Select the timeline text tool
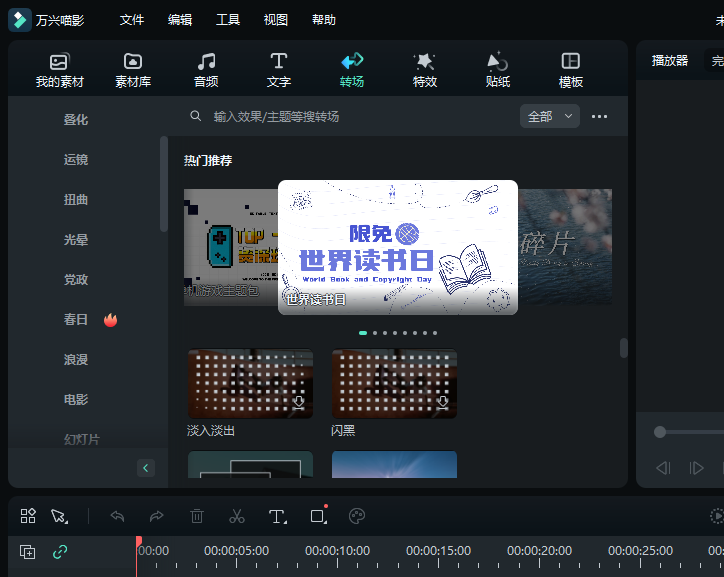Viewport: 724px width, 577px height. coord(278,517)
